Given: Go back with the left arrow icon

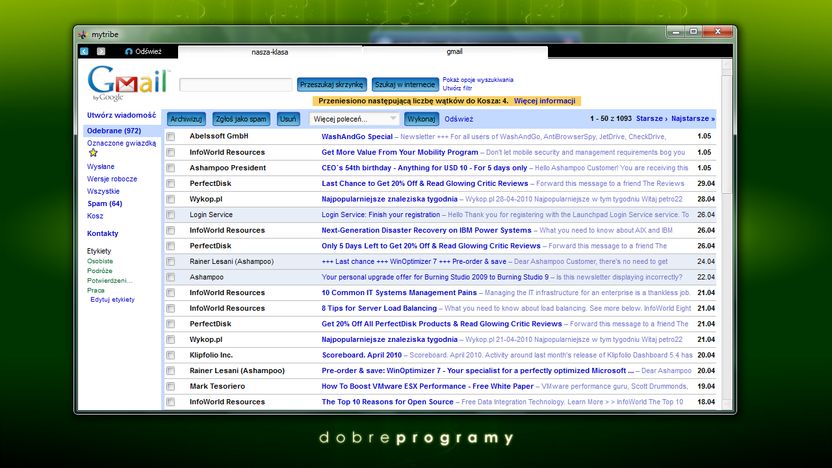Looking at the screenshot, I should 84,51.
